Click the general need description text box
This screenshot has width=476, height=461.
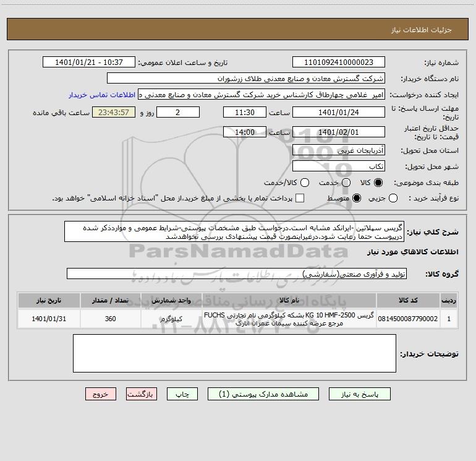[x=234, y=231]
